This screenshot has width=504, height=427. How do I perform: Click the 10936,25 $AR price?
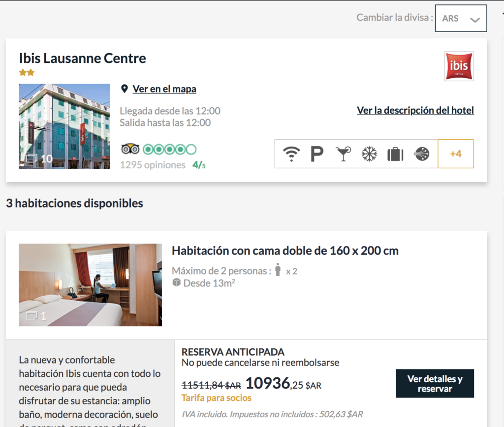pyautogui.click(x=283, y=383)
